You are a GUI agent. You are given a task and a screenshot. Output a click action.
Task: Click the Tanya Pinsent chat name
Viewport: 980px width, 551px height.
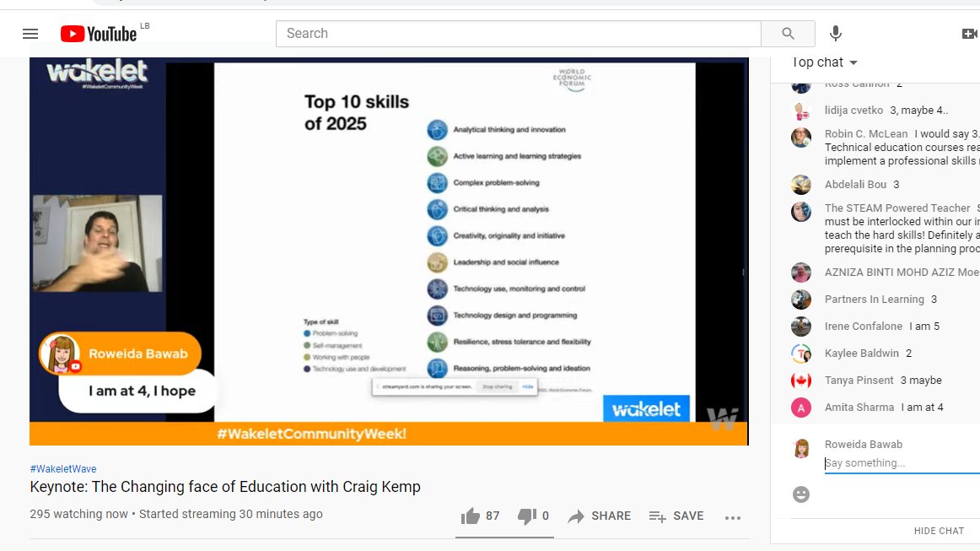click(859, 381)
